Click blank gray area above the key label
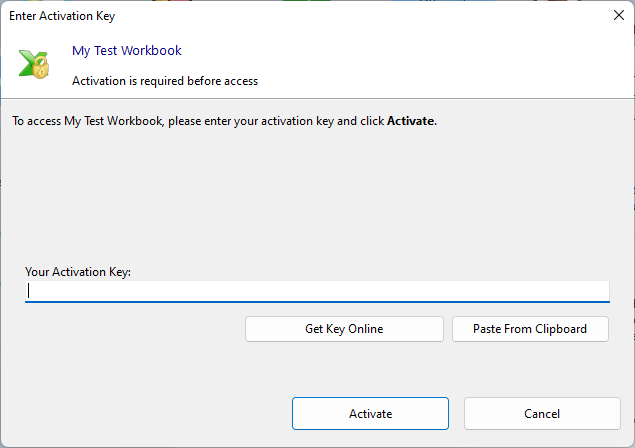 click(x=317, y=200)
